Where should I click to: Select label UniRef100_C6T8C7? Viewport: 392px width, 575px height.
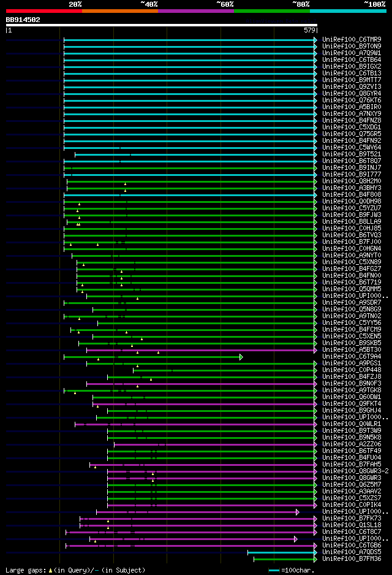[x=352, y=531]
